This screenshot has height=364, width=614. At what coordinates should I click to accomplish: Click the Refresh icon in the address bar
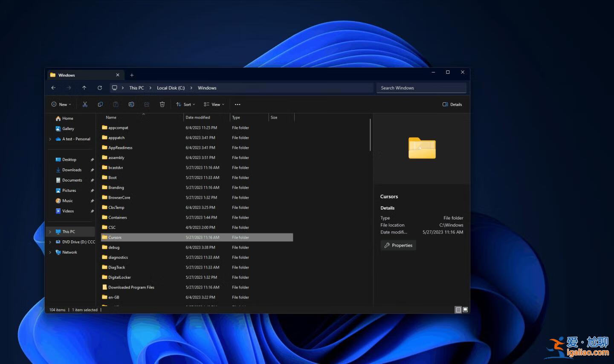click(100, 88)
